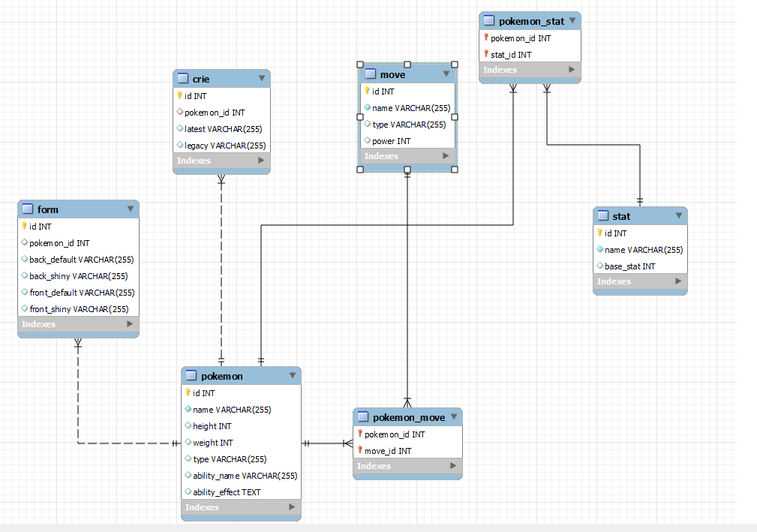Click the move table icon
The image size is (757, 532).
coord(371,74)
